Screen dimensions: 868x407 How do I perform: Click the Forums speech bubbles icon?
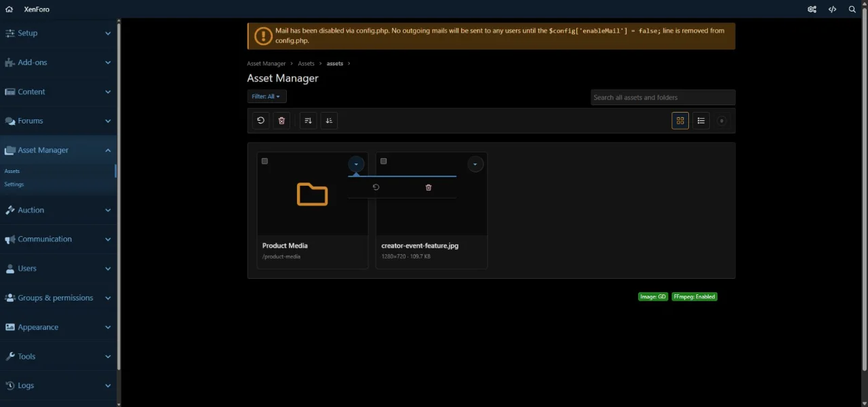(x=10, y=121)
